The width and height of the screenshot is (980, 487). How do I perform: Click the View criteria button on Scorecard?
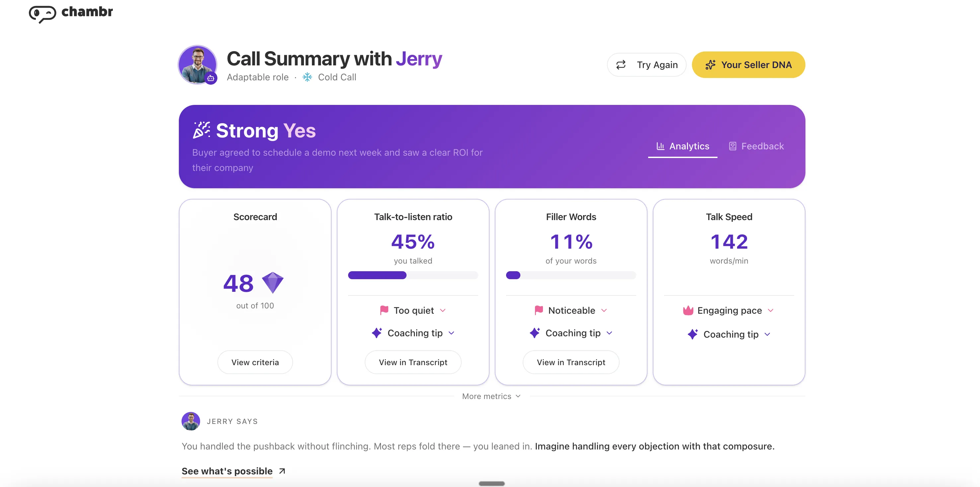(255, 362)
